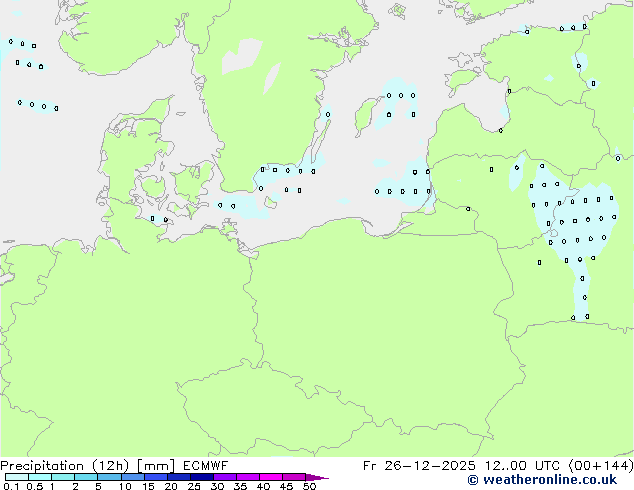Click the '30' legend value label
The height and width of the screenshot is (490, 634).
coord(217,486)
